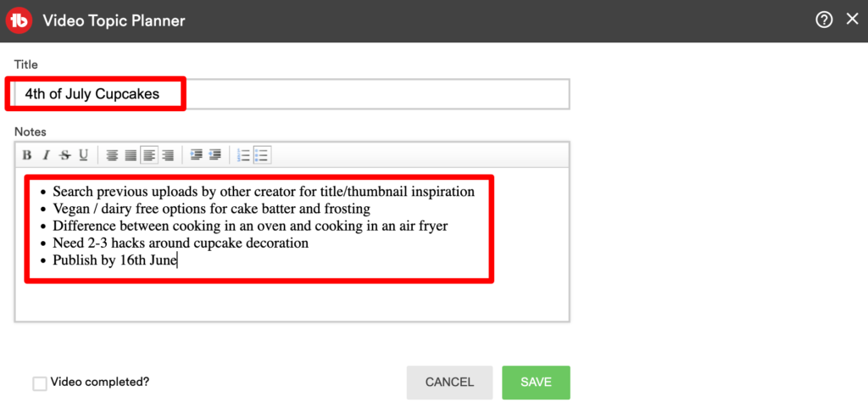Toggle the bulleted list button
868x408 pixels.
tap(262, 155)
